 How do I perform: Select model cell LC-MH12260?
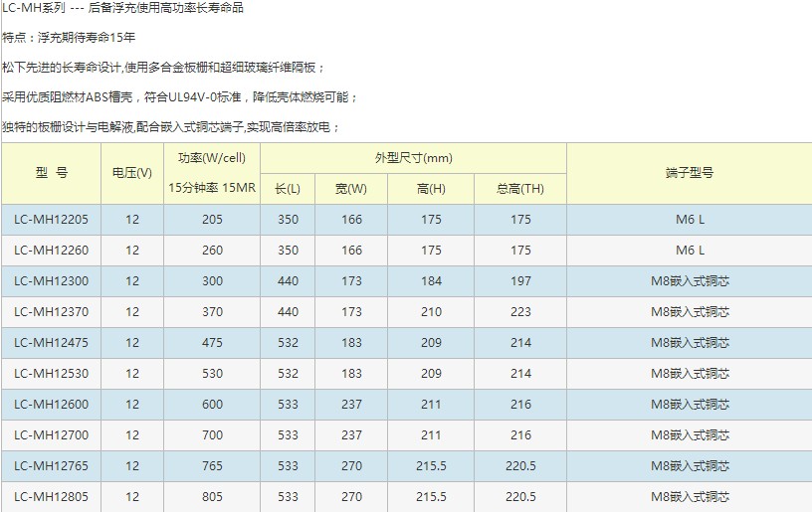[x=52, y=251]
